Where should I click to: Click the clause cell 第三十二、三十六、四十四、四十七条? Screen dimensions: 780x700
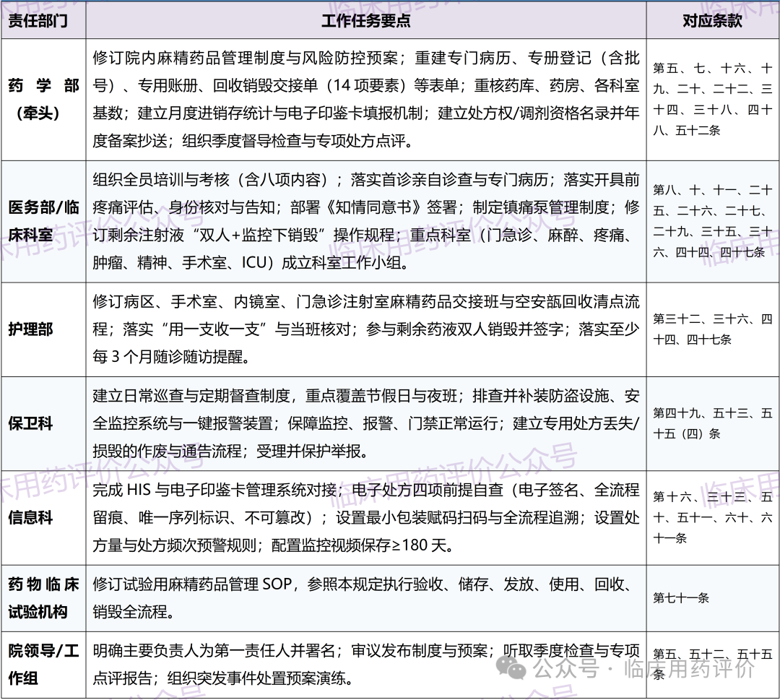point(713,329)
